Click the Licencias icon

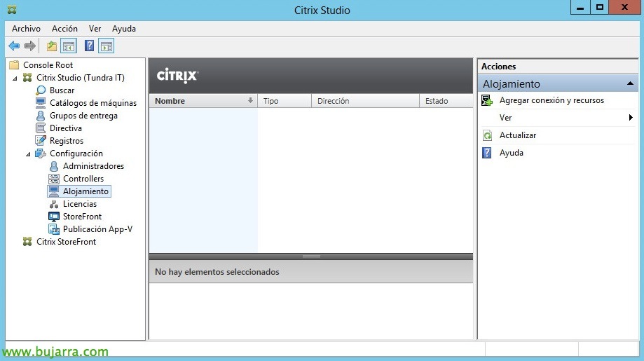click(54, 204)
